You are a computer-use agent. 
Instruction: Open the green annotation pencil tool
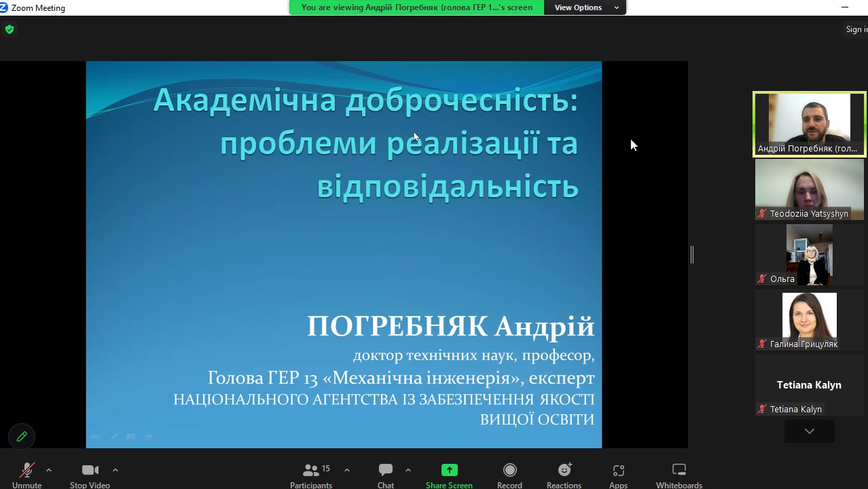pyautogui.click(x=22, y=437)
